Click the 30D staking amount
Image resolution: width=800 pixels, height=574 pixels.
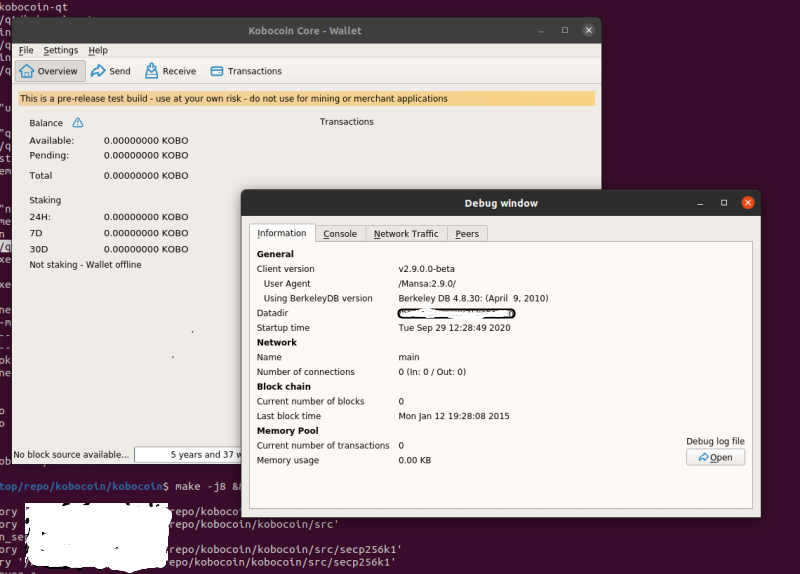click(x=146, y=249)
